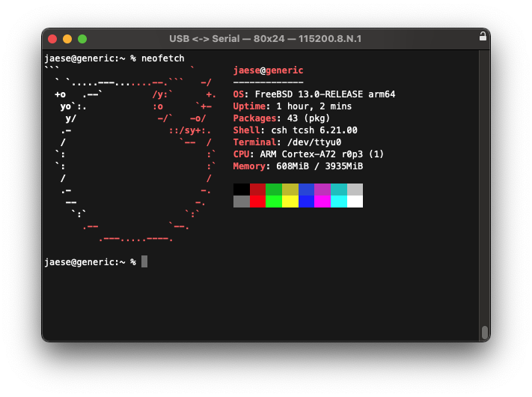
Task: Click the '::/sy+:.' text in ASCII logo
Action: click(x=190, y=130)
